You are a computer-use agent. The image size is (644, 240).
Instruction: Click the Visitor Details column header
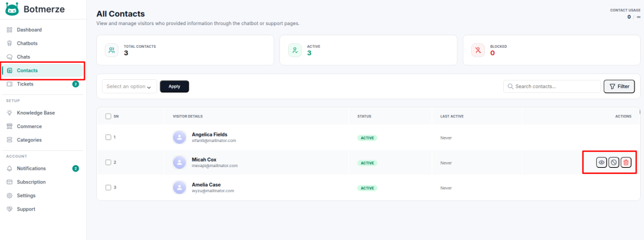187,116
